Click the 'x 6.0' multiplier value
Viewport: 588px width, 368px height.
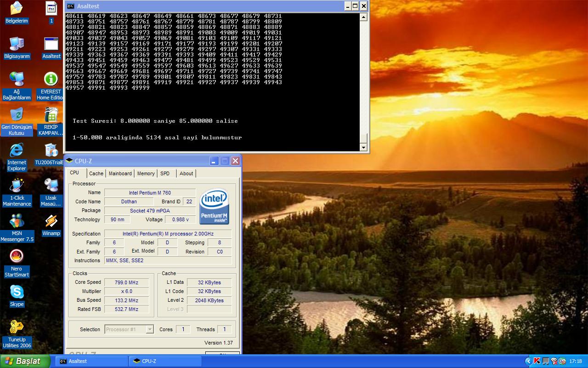tap(126, 291)
